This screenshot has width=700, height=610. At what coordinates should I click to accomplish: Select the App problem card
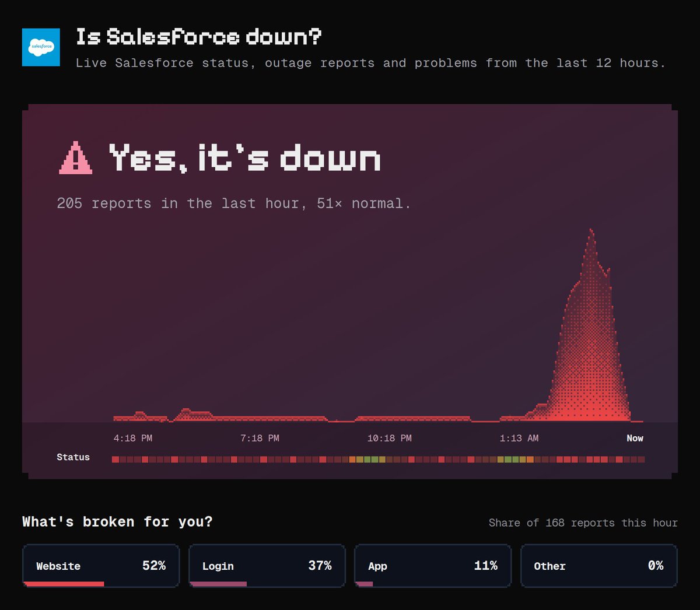pyautogui.click(x=433, y=566)
